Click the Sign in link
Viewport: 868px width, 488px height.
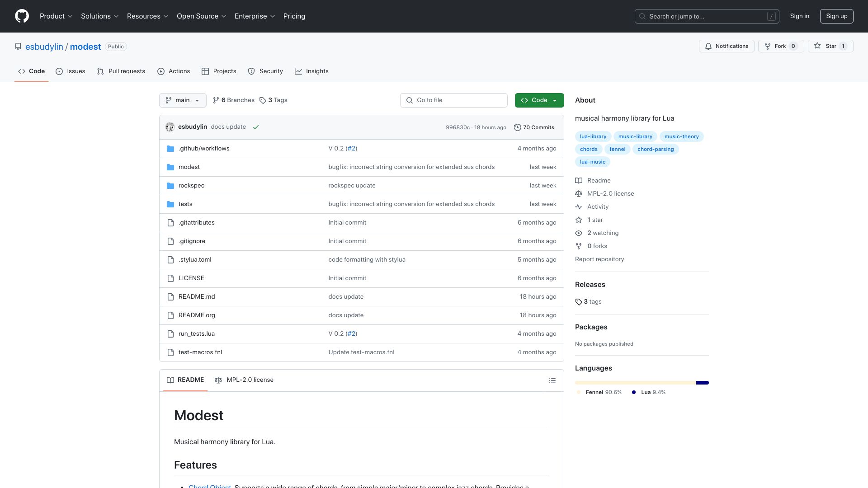[x=800, y=16]
